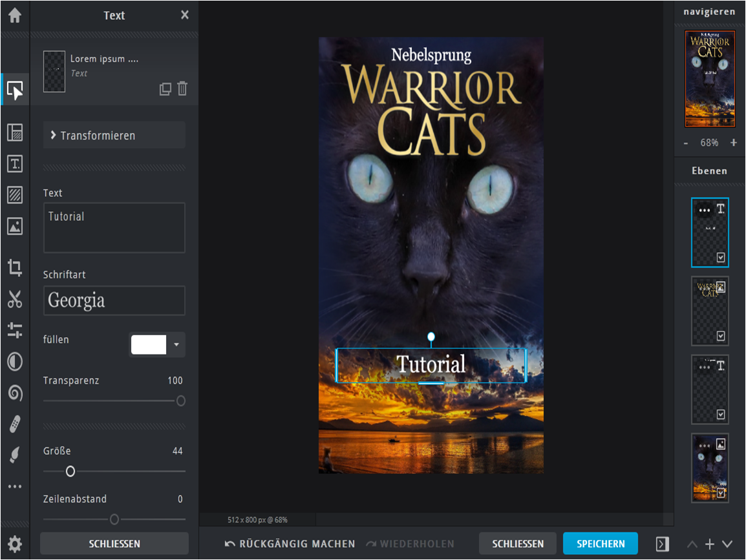Add a new layer with plus icon

pos(709,544)
